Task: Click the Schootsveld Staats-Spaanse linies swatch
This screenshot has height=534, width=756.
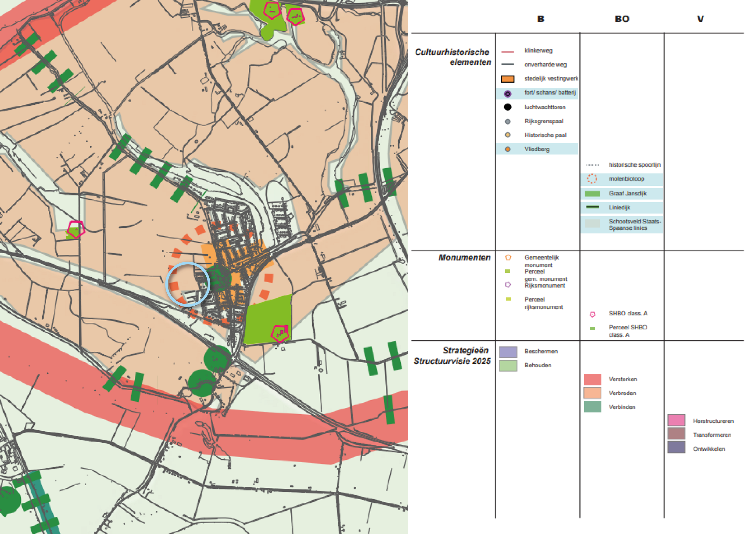Action: point(592,224)
